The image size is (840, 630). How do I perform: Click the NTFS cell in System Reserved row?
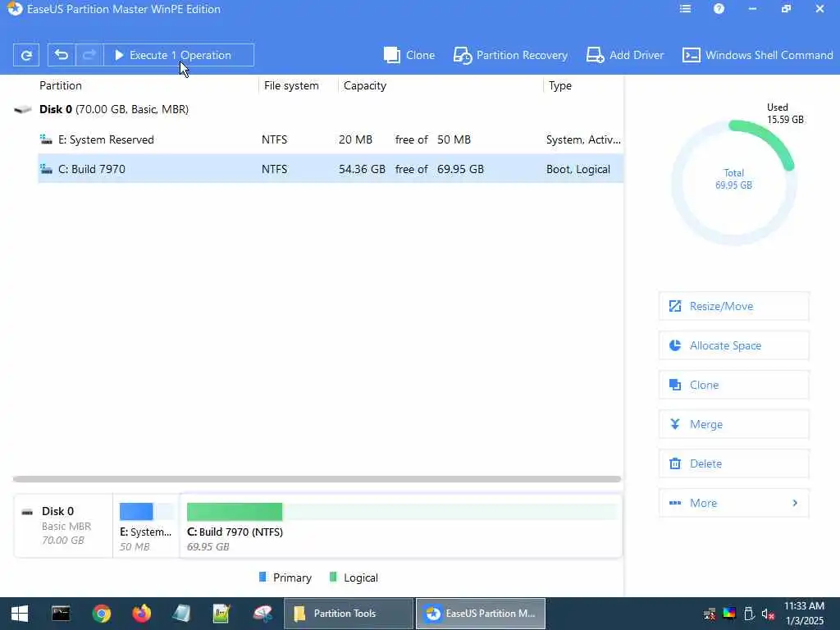274,139
